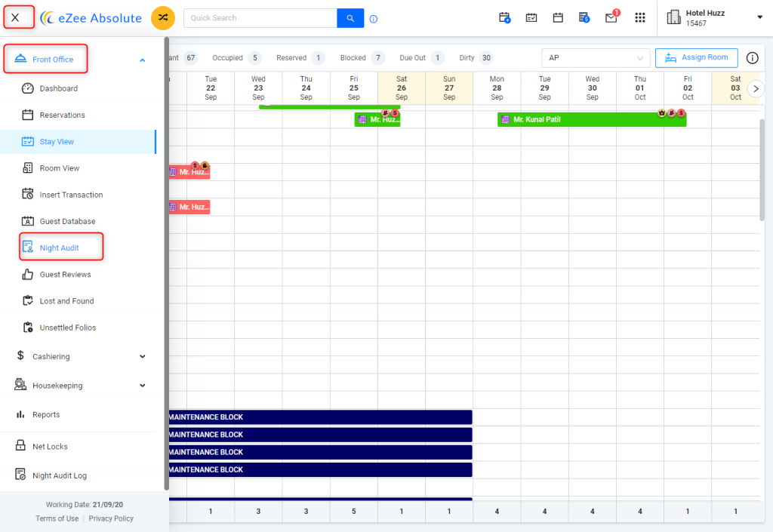Open quick search info icon
This screenshot has height=532, width=773.
point(374,19)
